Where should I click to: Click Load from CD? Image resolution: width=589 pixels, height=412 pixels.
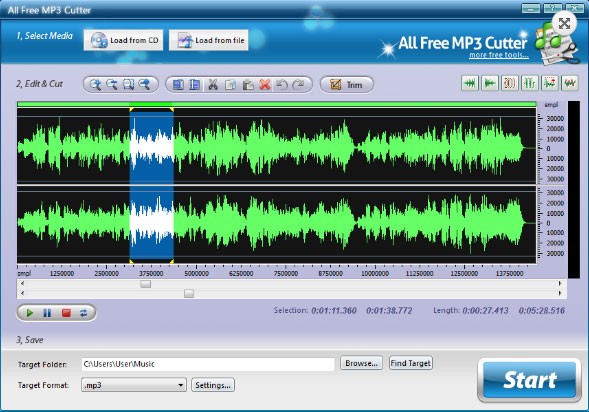(x=124, y=40)
